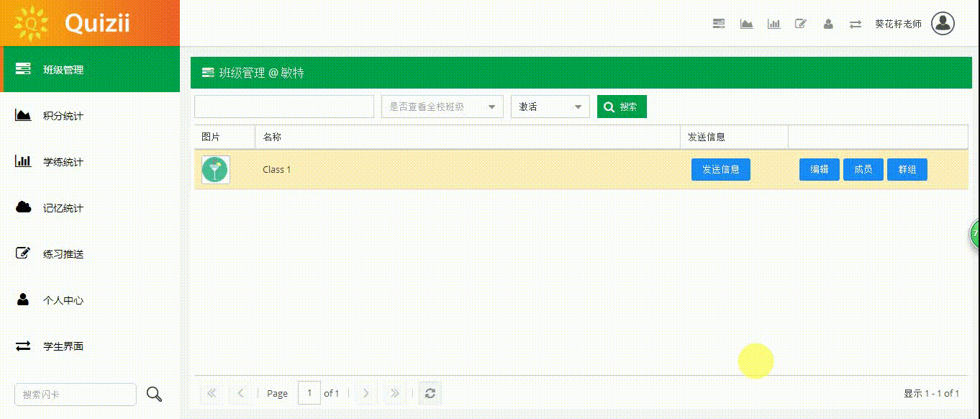Click 发送信息 button for Class 1

720,169
